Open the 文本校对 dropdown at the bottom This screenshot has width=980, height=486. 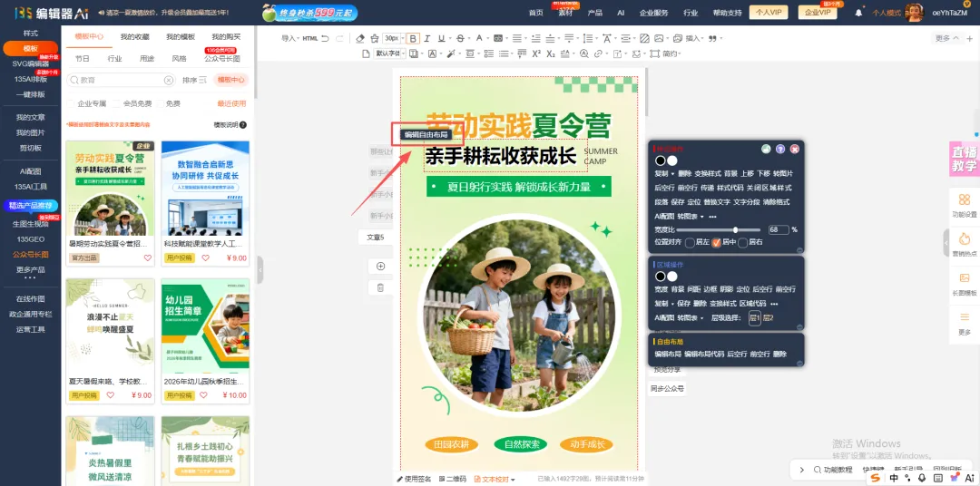click(x=495, y=479)
